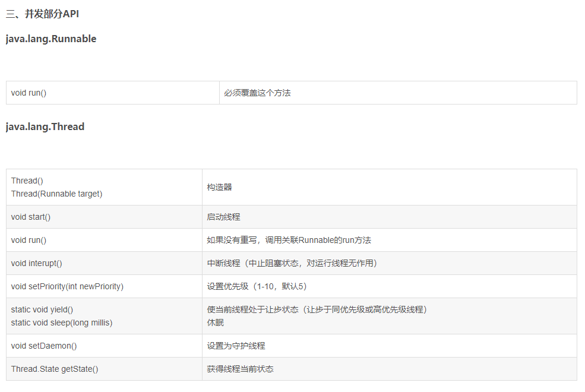Image resolution: width=585 pixels, height=392 pixels.
Task: Click the void run() cell in Thread table
Action: click(x=28, y=240)
